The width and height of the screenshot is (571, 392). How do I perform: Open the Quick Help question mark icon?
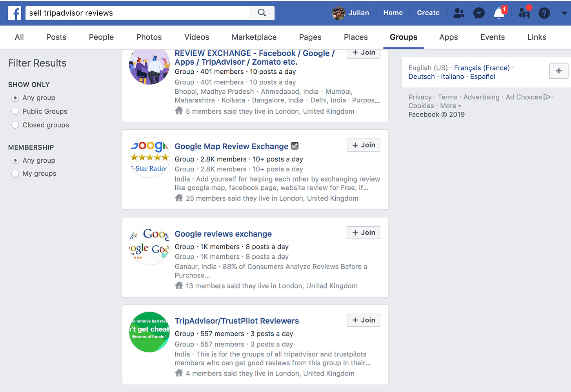pyautogui.click(x=544, y=13)
